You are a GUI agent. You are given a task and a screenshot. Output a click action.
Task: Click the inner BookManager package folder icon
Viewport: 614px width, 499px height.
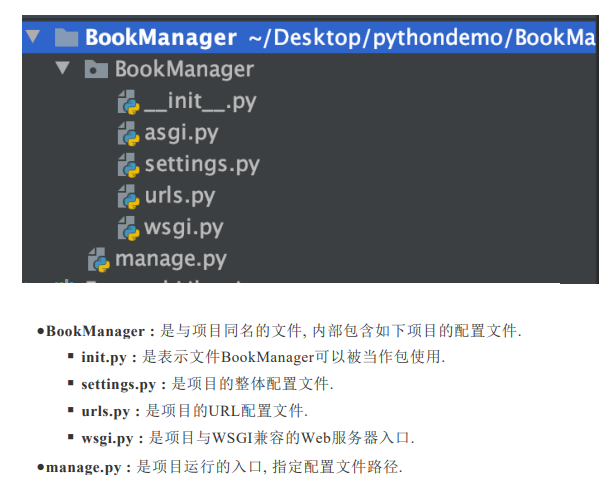[x=96, y=69]
